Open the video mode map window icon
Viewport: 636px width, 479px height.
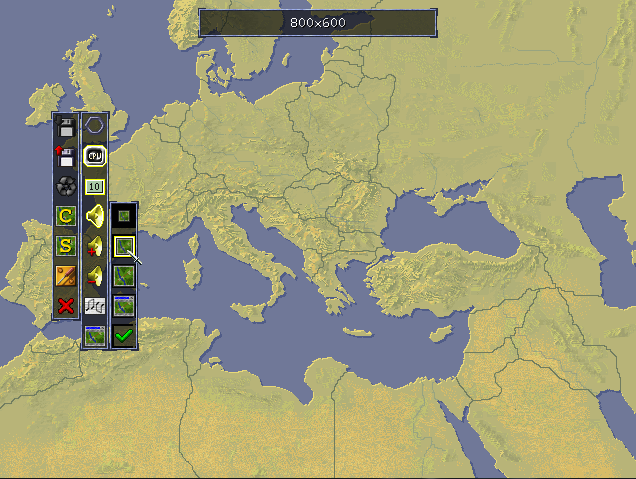95,336
